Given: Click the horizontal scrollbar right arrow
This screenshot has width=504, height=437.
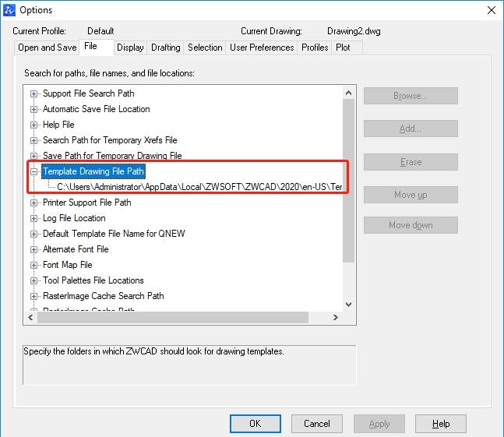Looking at the screenshot, I should (x=335, y=317).
